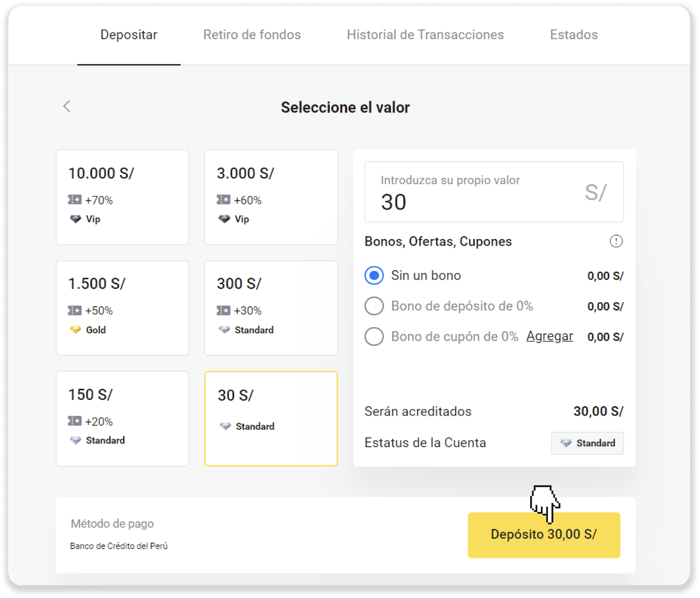Image resolution: width=700 pixels, height=598 pixels.
Task: Click the diamond icon in Estatus de la Cuenta badge
Action: [566, 443]
